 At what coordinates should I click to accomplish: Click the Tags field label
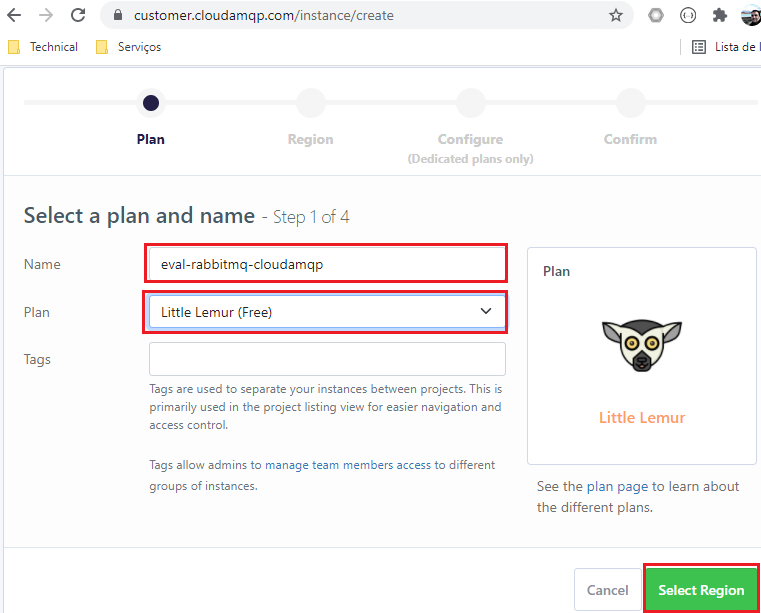pyautogui.click(x=37, y=359)
